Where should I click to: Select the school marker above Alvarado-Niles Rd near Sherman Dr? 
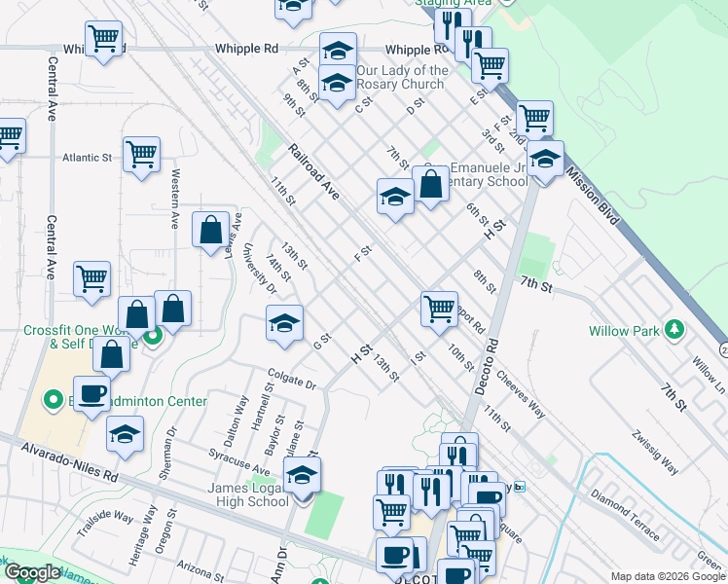point(125,434)
